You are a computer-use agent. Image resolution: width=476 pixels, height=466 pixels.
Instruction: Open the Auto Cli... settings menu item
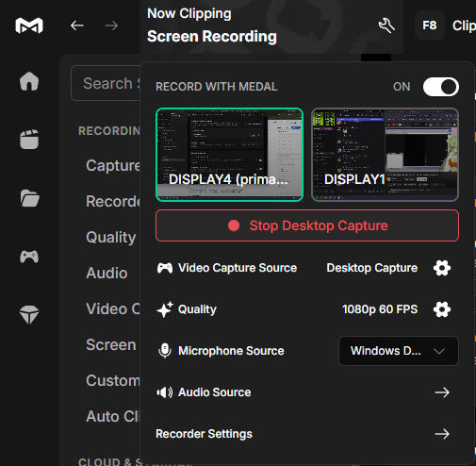pyautogui.click(x=113, y=416)
